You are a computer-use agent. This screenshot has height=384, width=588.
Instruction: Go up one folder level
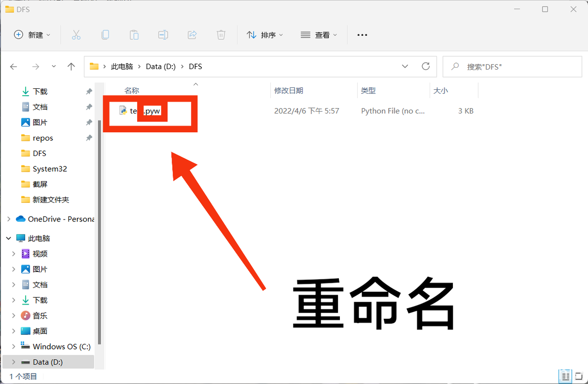tap(71, 67)
